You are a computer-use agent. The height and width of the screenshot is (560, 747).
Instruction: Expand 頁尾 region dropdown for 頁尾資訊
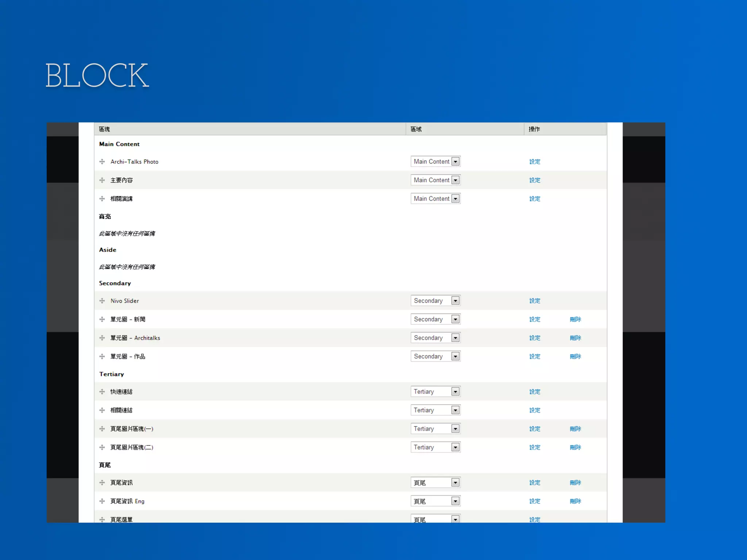click(x=436, y=483)
